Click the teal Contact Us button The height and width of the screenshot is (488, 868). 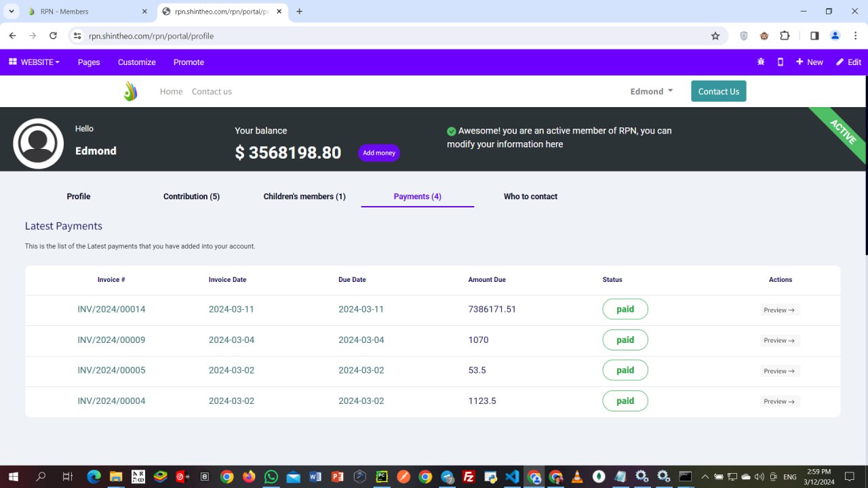pos(719,91)
